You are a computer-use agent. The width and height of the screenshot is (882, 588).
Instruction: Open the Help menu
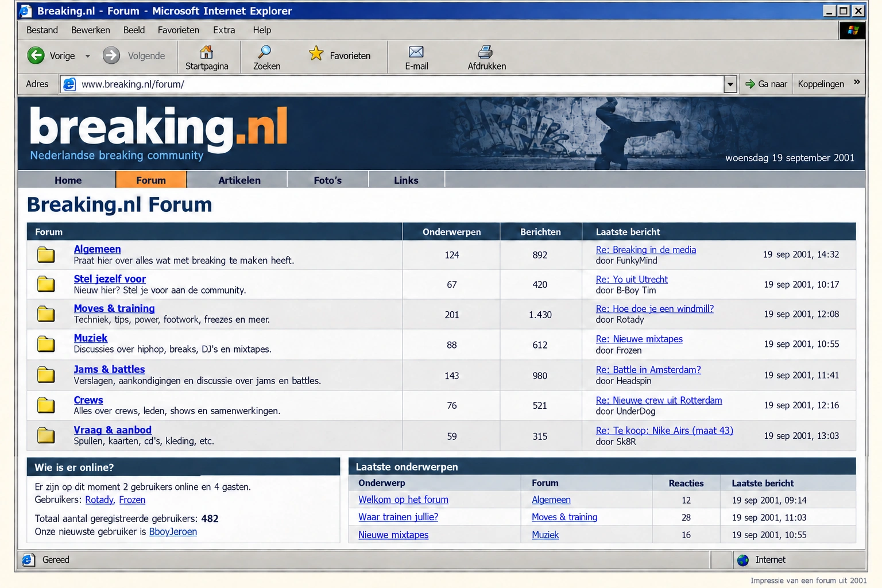262,30
